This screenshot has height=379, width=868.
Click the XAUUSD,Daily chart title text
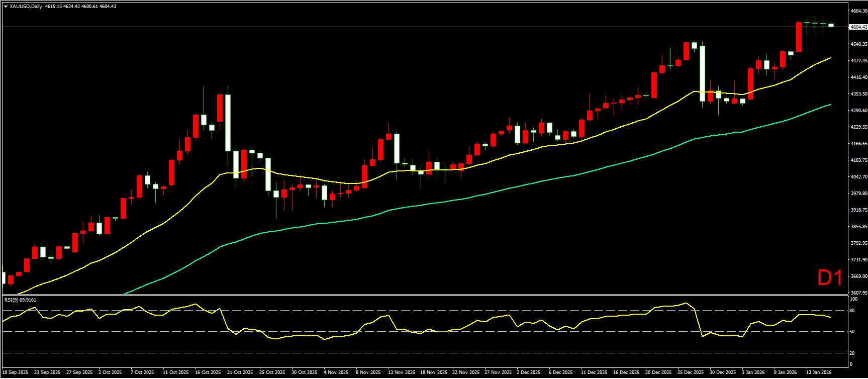point(26,7)
